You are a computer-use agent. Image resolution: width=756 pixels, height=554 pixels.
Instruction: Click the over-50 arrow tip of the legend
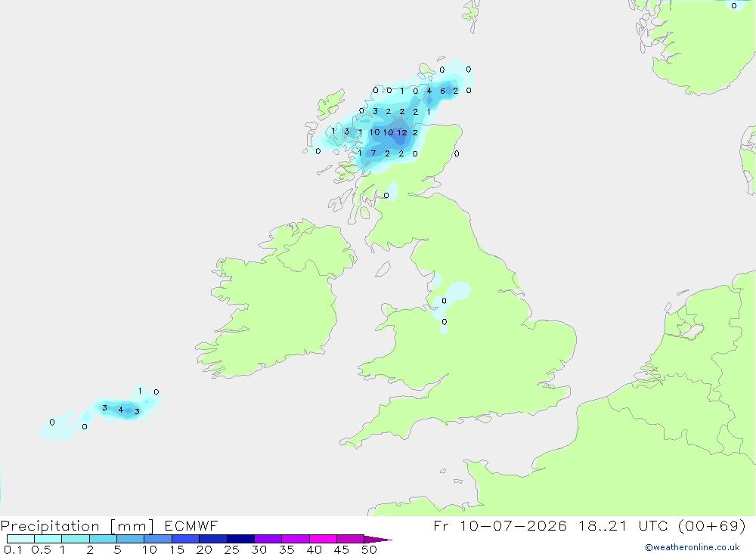tap(378, 539)
